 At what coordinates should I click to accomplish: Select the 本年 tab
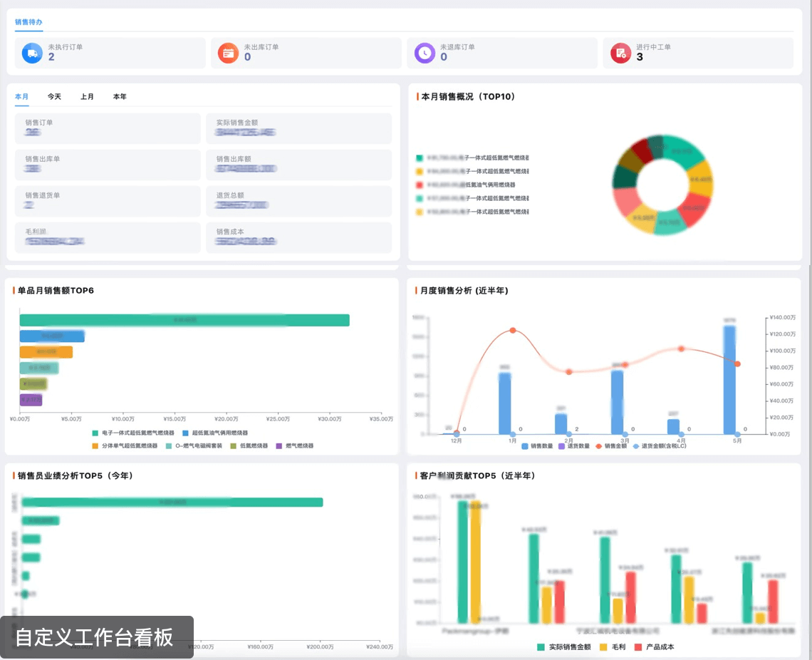pyautogui.click(x=120, y=96)
